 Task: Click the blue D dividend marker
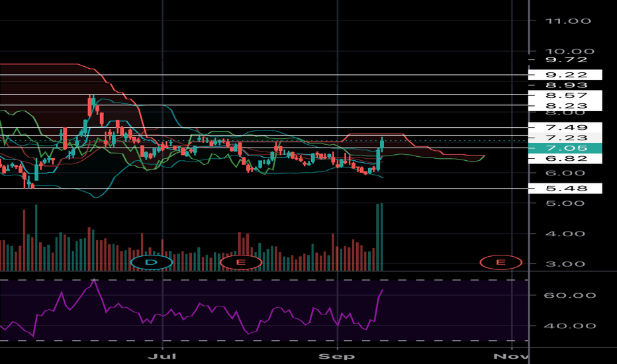tap(152, 262)
